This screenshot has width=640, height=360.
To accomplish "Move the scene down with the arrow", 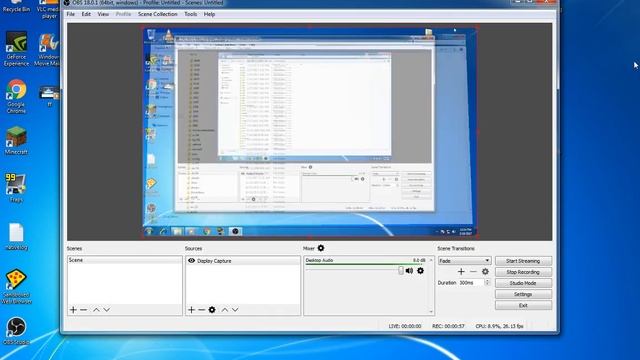I will (107, 310).
